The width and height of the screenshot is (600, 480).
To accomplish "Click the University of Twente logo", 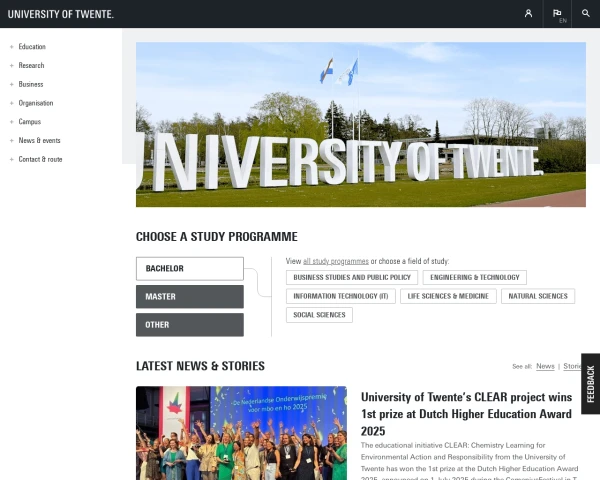I will pyautogui.click(x=60, y=14).
